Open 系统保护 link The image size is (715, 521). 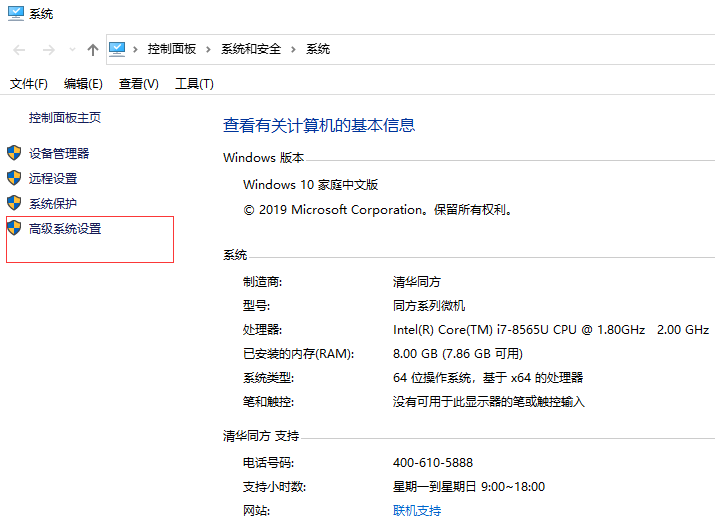(x=53, y=204)
